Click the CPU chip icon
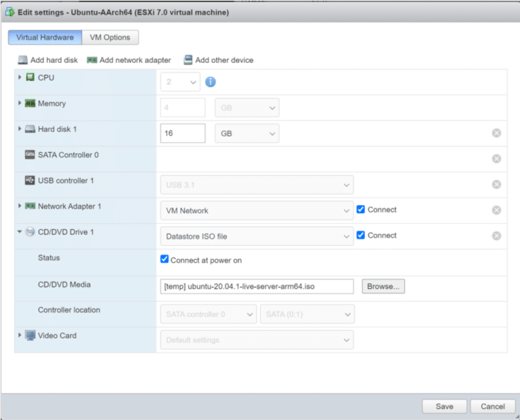 (30, 77)
